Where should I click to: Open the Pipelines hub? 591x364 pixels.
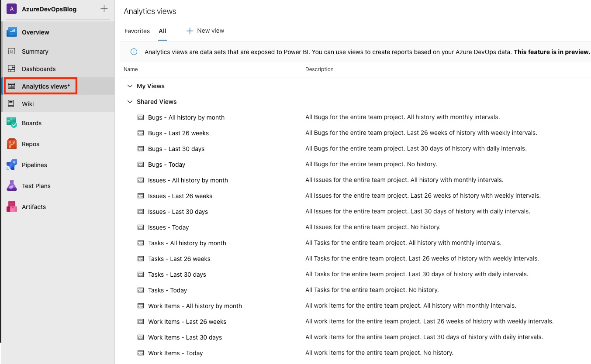click(x=35, y=165)
